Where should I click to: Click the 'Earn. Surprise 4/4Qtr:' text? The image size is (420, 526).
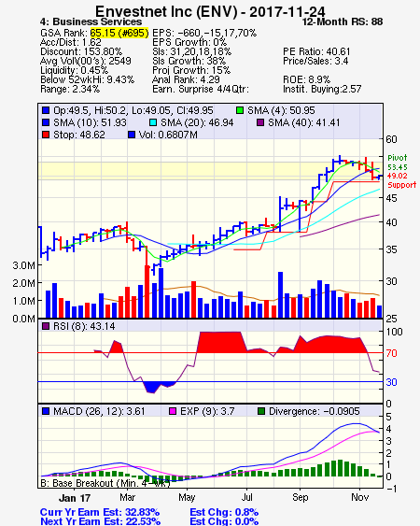201,90
